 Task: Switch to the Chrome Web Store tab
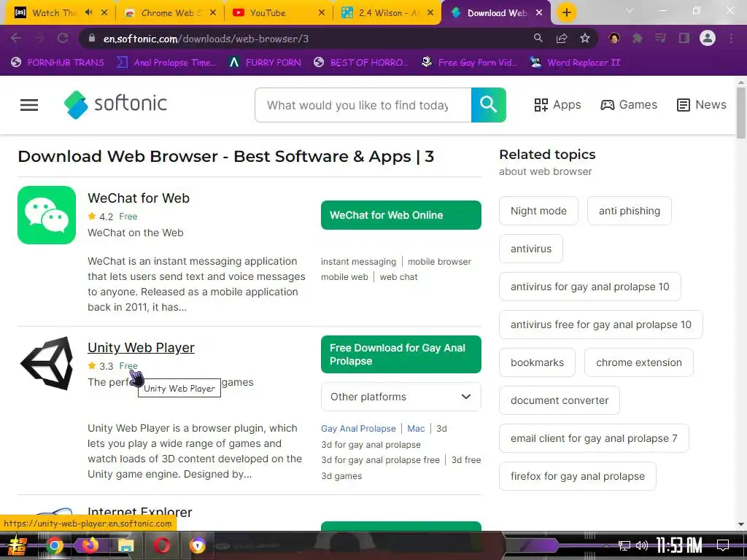tap(169, 13)
